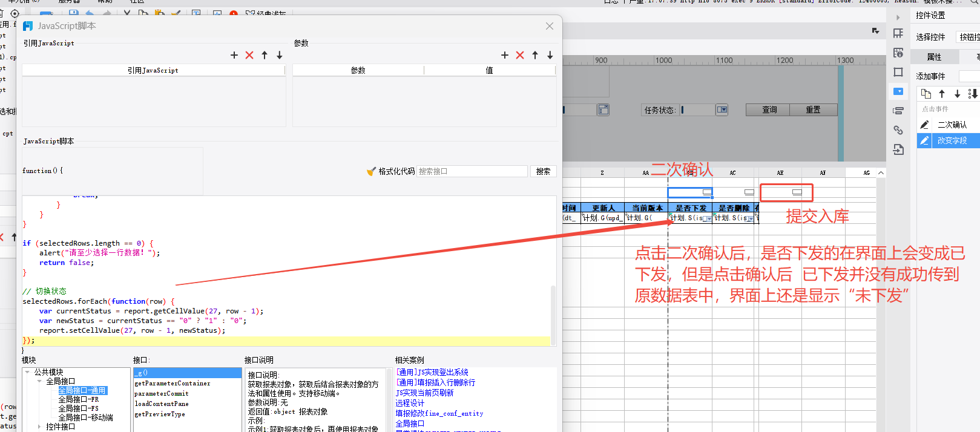Focus the 搜索接口 search input field
Image resolution: width=980 pixels, height=432 pixels.
472,171
